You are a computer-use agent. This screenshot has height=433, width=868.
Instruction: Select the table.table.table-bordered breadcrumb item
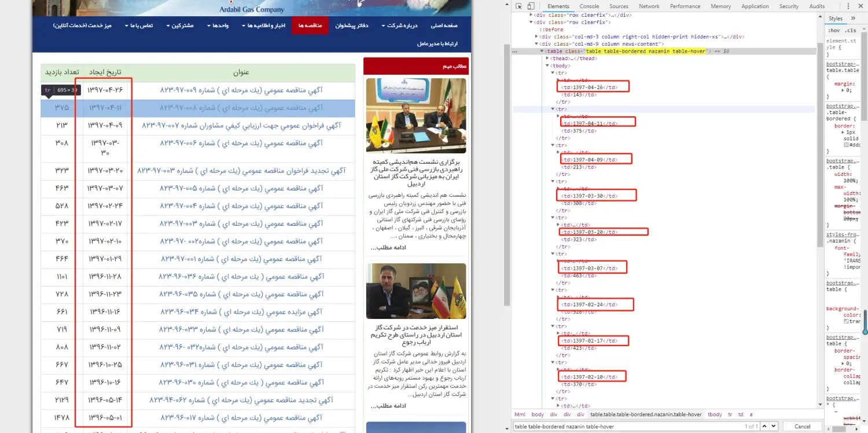click(646, 414)
